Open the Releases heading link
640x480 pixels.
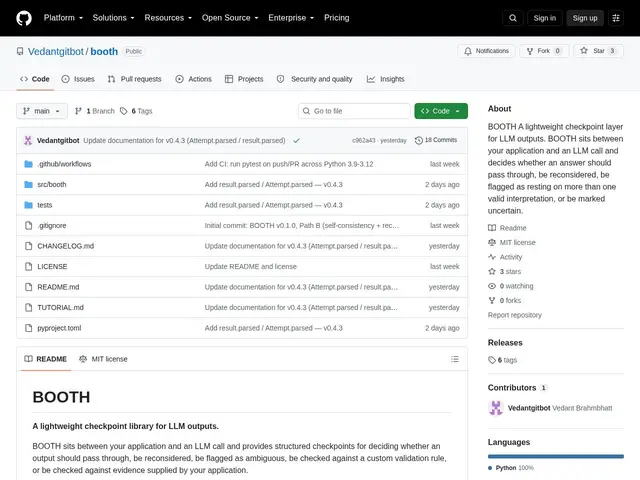click(x=505, y=343)
